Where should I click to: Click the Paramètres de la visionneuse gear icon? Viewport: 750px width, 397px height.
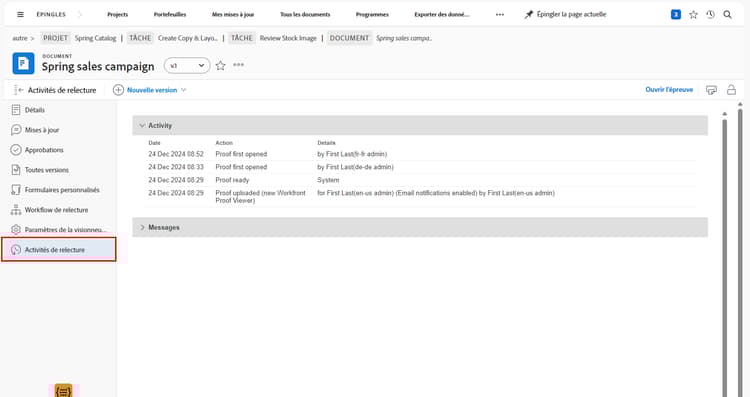pos(16,230)
